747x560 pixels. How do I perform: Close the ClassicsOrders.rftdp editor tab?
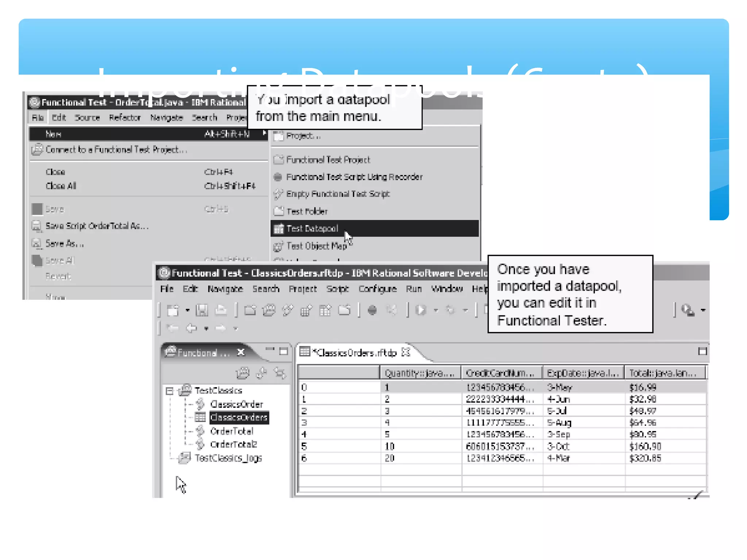point(406,352)
